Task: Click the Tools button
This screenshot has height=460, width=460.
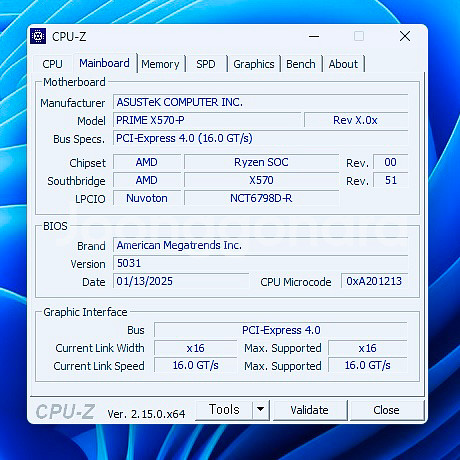Action: coord(224,410)
